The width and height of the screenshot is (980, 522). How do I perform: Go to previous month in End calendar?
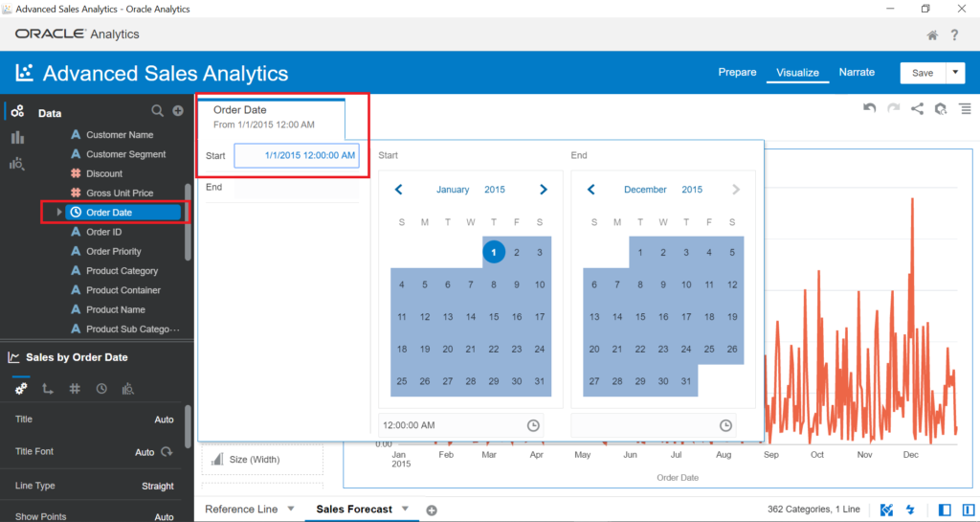(x=591, y=190)
